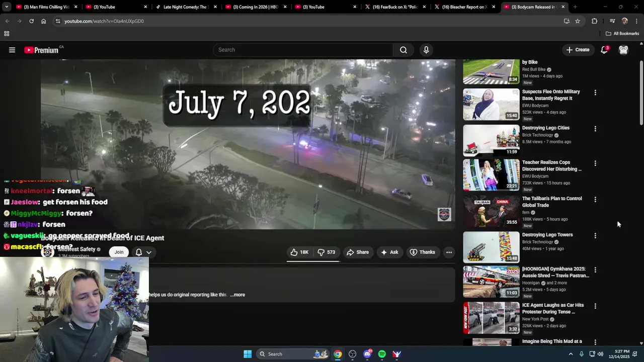
Task: Open Chrome three-dot menu
Action: click(x=637, y=21)
